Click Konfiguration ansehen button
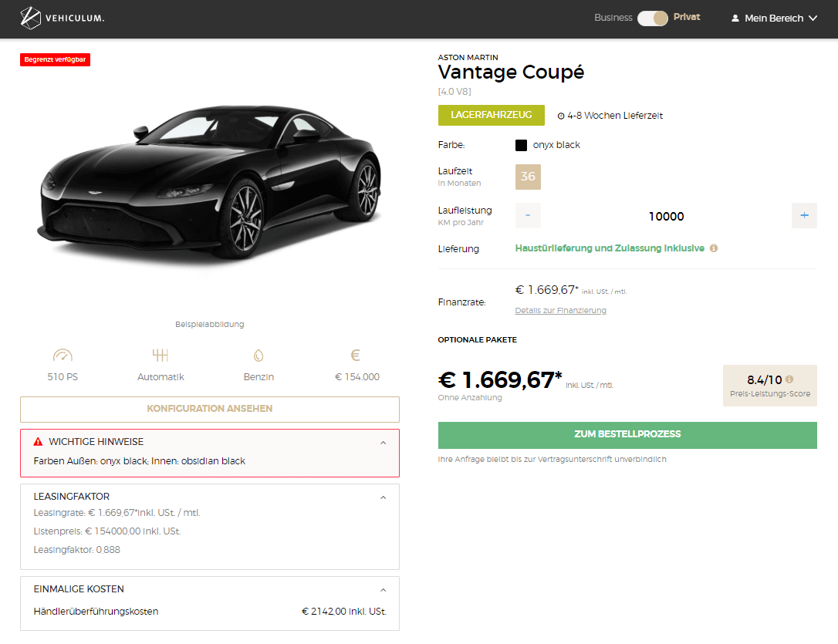838x644 pixels. 210,409
